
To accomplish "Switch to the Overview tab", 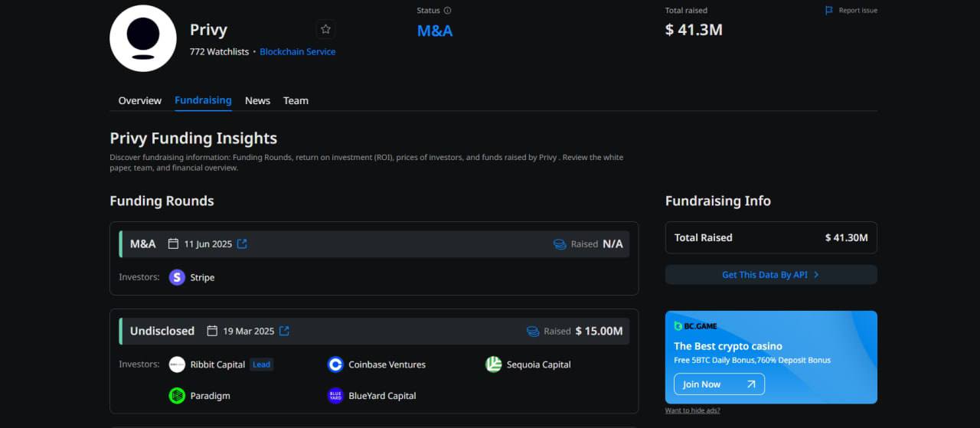I will [140, 100].
